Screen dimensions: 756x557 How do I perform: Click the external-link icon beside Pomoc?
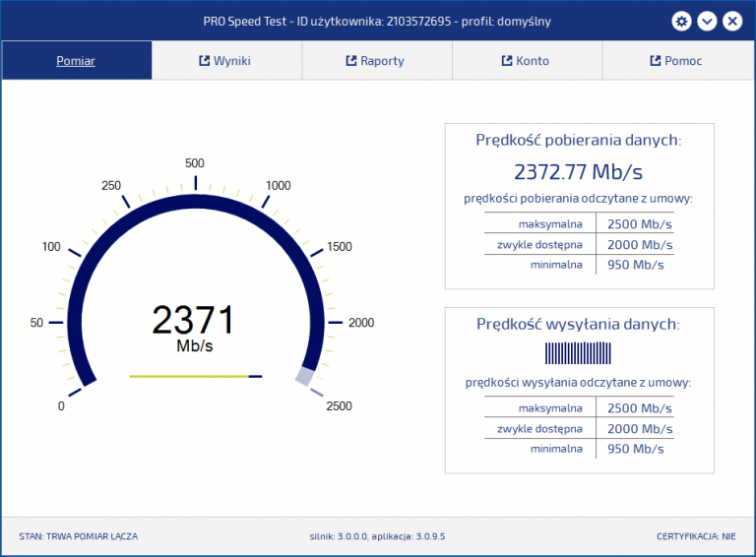point(656,61)
